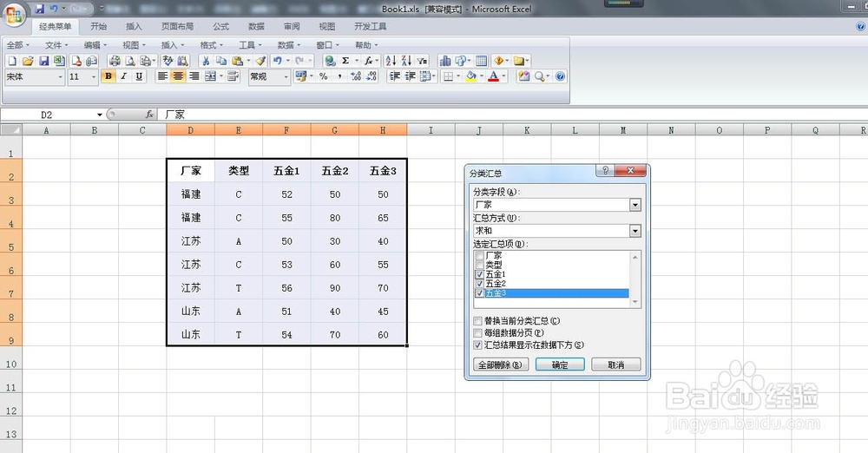Select column header K
The height and width of the screenshot is (453, 868).
[527, 130]
